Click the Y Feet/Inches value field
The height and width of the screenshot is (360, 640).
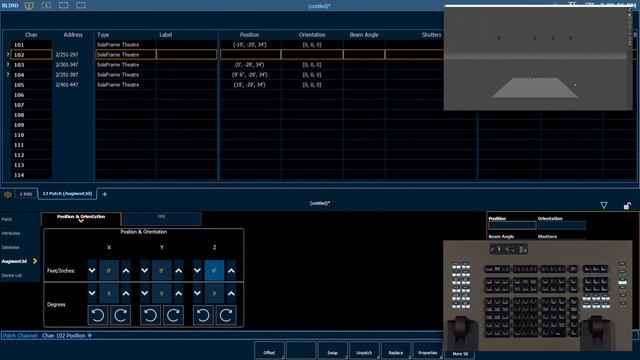point(162,270)
